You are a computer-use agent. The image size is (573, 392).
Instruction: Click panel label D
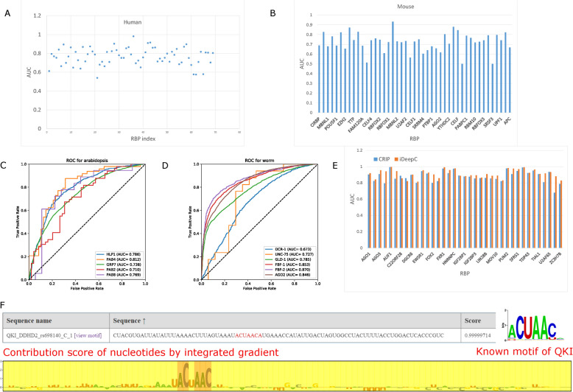(165, 166)
